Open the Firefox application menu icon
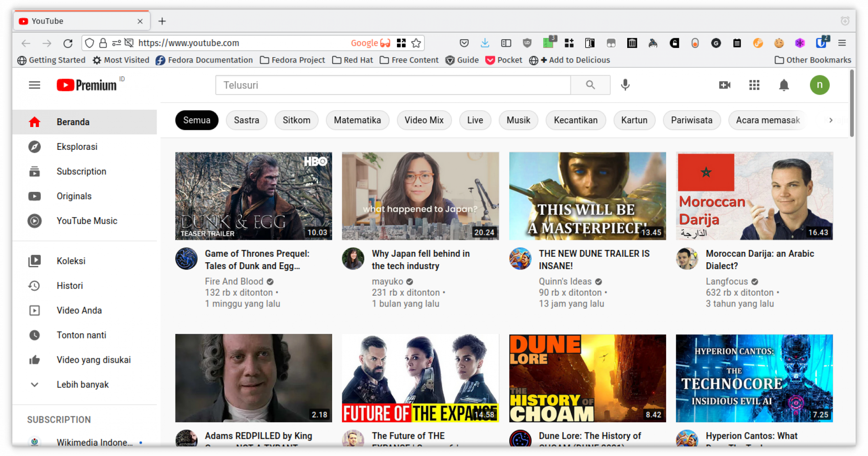868x456 pixels. pyautogui.click(x=842, y=43)
